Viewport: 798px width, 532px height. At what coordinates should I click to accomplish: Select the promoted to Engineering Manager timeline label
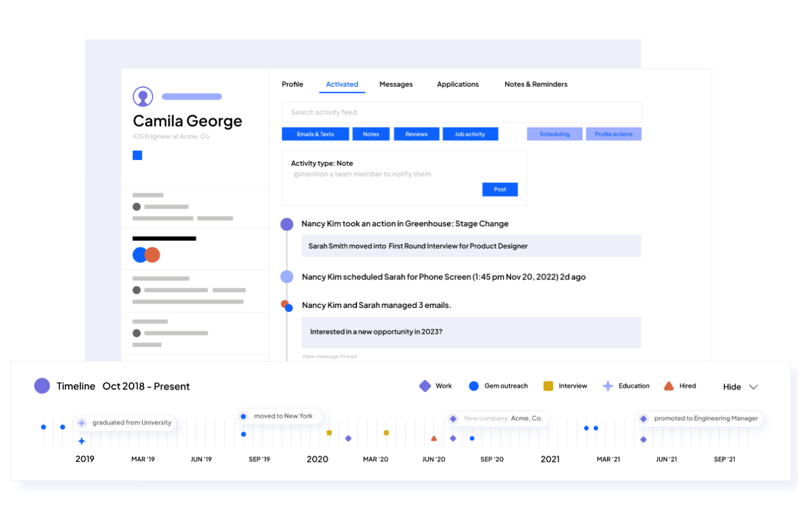[x=700, y=418]
